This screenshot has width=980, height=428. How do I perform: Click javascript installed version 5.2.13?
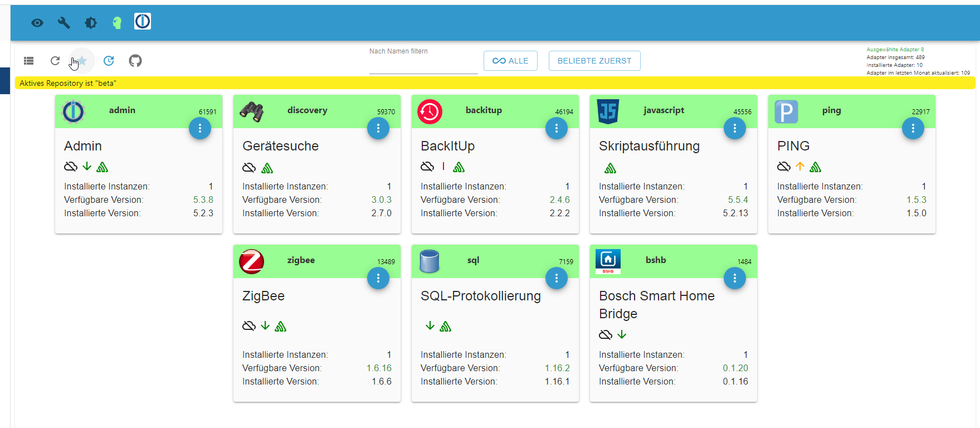(736, 213)
